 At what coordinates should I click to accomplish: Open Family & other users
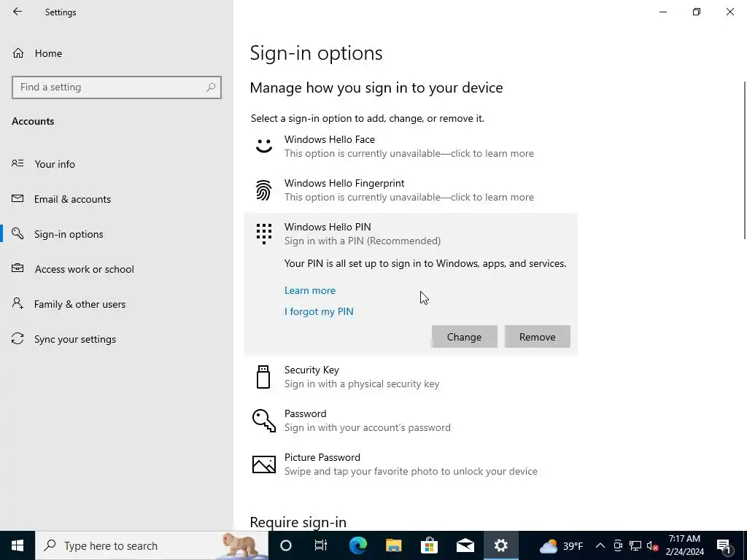(x=80, y=304)
